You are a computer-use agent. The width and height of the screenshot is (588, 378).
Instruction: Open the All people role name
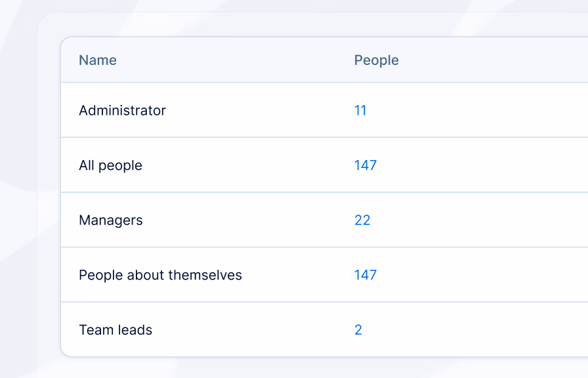coord(110,165)
